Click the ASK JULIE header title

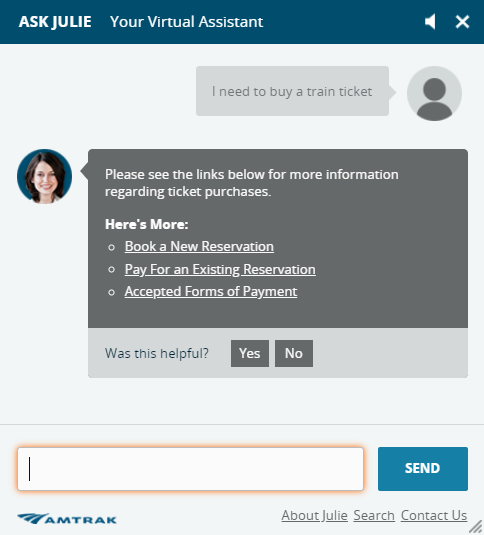click(55, 22)
